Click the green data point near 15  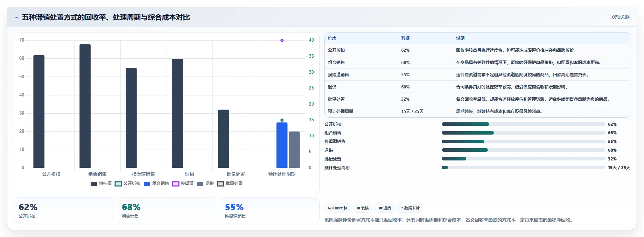click(282, 120)
